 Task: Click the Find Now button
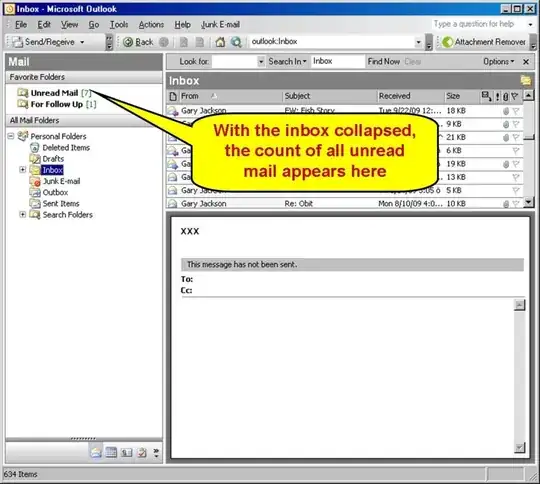(x=384, y=62)
